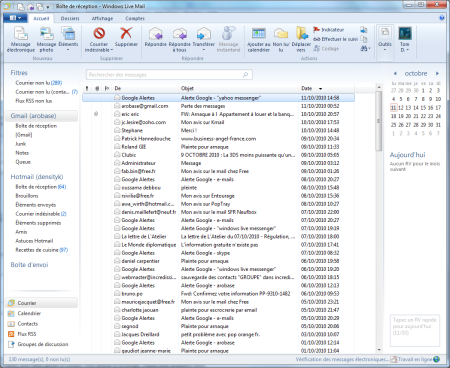
Task: Open Hotmail Boîte de réception (64)
Action: 41,187
